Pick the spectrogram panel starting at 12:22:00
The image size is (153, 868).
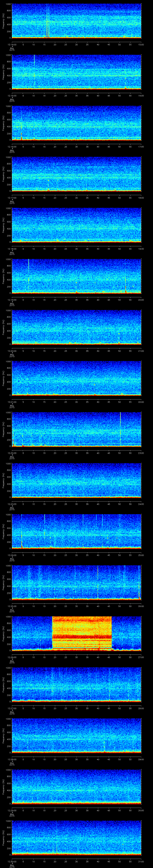pos(77,429)
